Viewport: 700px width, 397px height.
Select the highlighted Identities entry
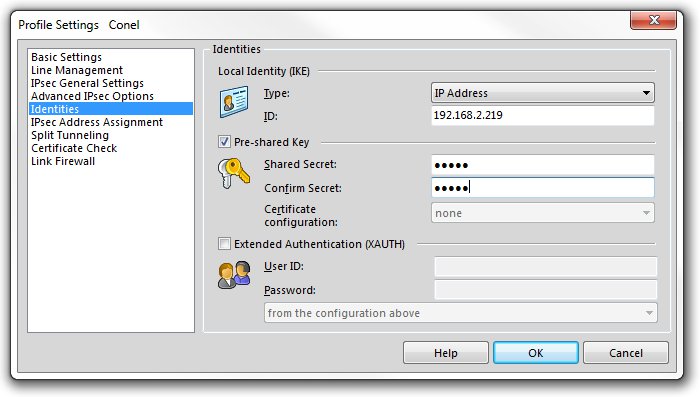click(111, 109)
